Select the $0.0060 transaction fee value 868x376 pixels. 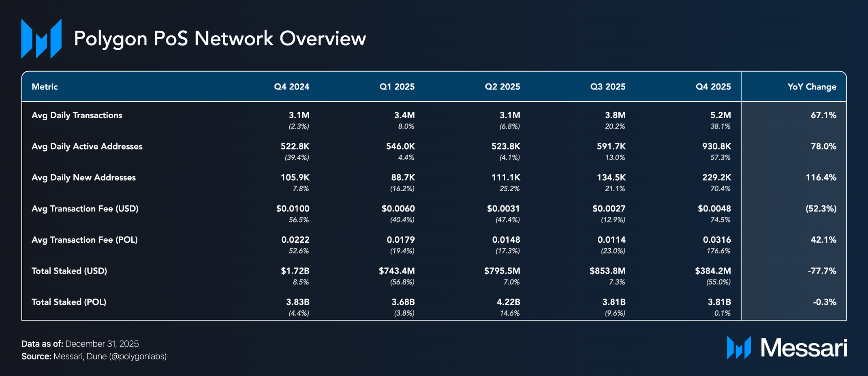[398, 209]
